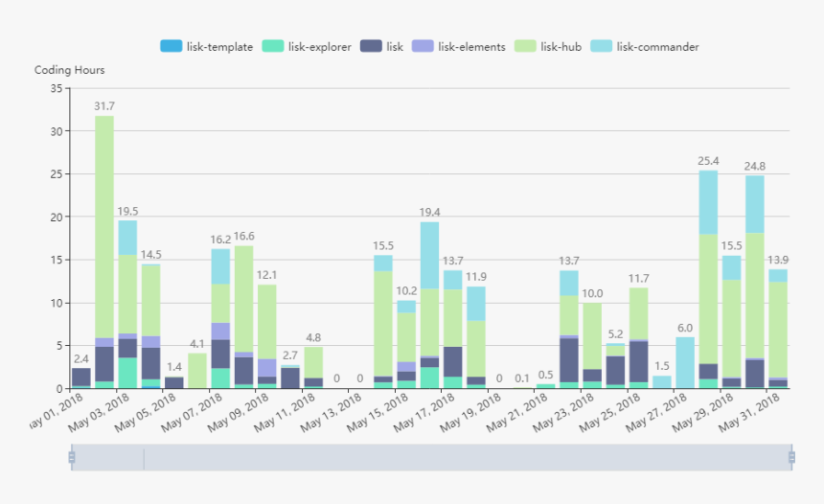
Task: Toggle the lisk-template legend series
Action: pos(207,46)
